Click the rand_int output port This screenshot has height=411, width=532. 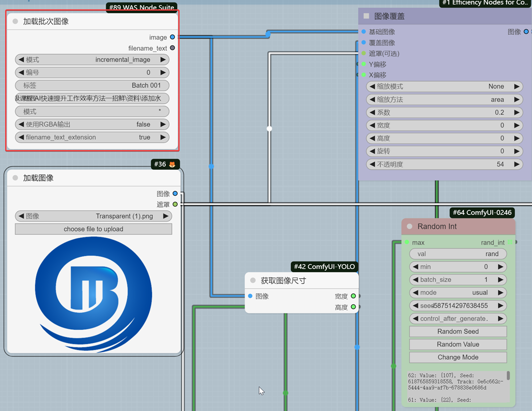click(x=510, y=242)
